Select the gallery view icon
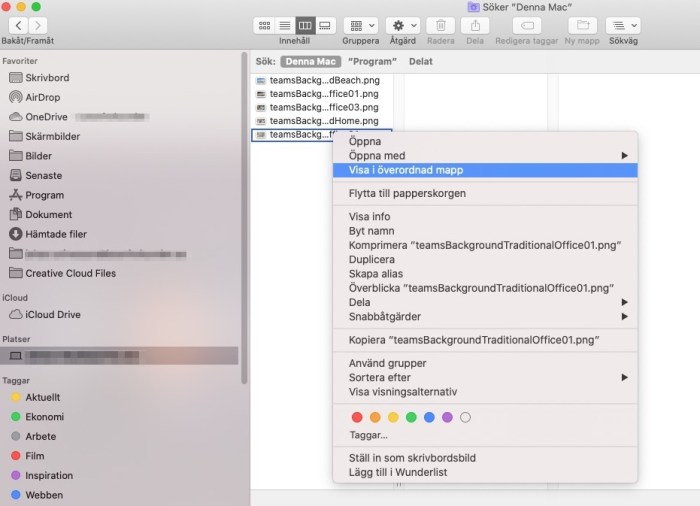 tap(324, 25)
